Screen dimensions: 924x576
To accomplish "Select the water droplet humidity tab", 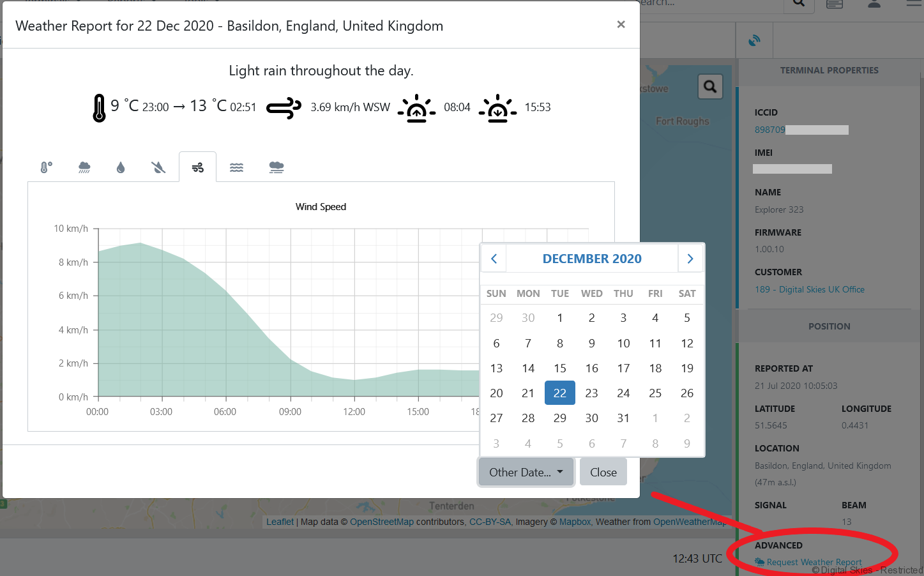I will (x=121, y=167).
